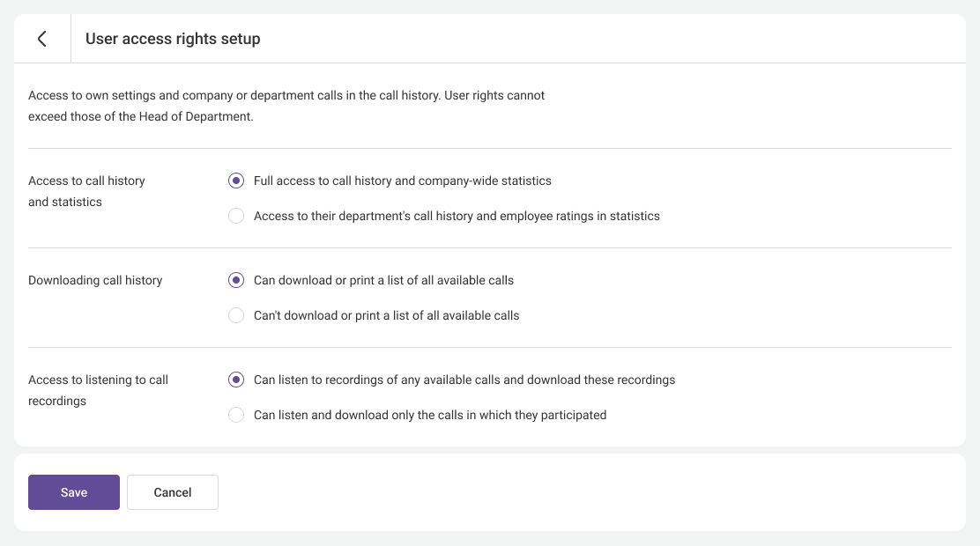Click 'Can listen and download only' label text
The width and height of the screenshot is (980, 546).
click(x=429, y=415)
